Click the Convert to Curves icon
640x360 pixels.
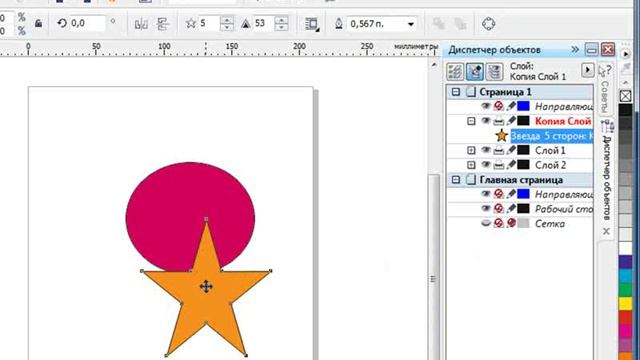[489, 24]
